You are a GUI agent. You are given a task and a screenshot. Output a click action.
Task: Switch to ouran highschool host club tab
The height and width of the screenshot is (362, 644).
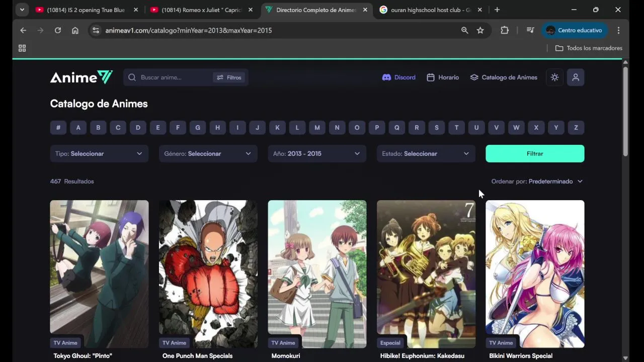(x=431, y=10)
